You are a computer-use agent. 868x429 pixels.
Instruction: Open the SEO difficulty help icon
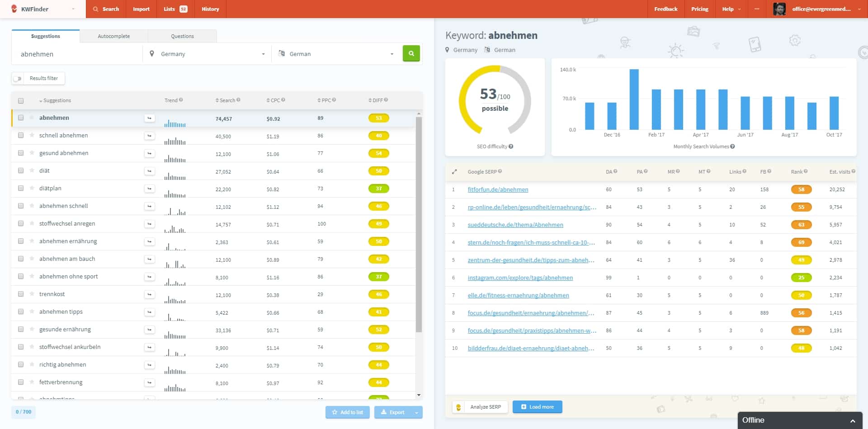click(x=511, y=146)
